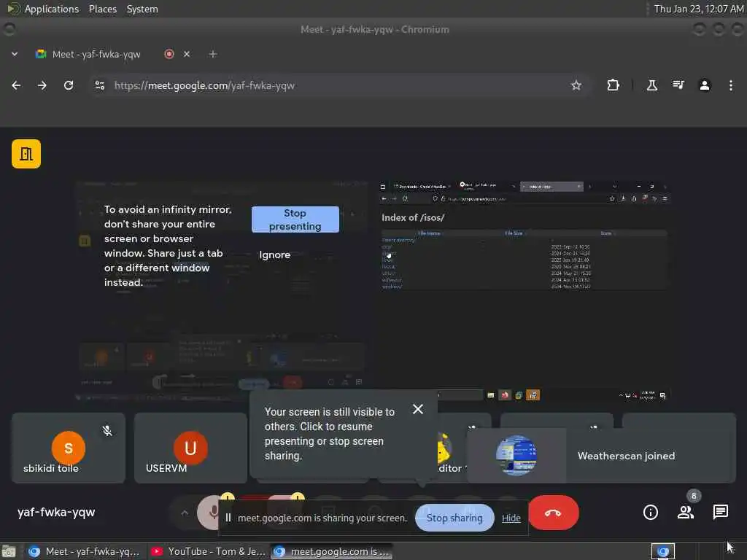747x560 pixels.
Task: Go back with the browser back arrow
Action: [x=16, y=85]
